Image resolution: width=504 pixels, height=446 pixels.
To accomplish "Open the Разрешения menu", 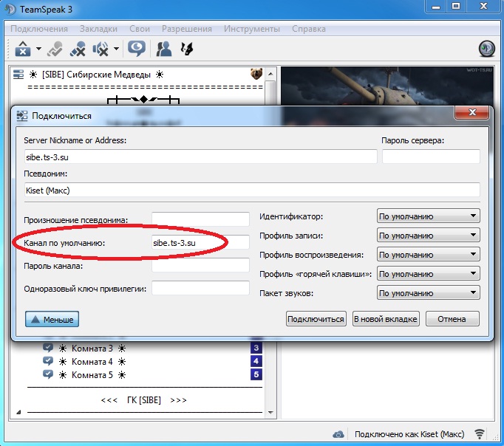I will click(x=187, y=29).
